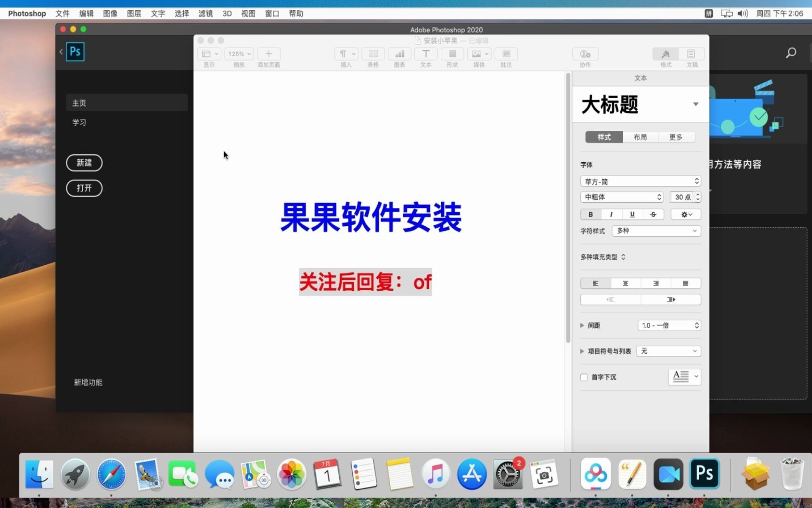This screenshot has height=508, width=812.
Task: Align text left
Action: coord(595,283)
